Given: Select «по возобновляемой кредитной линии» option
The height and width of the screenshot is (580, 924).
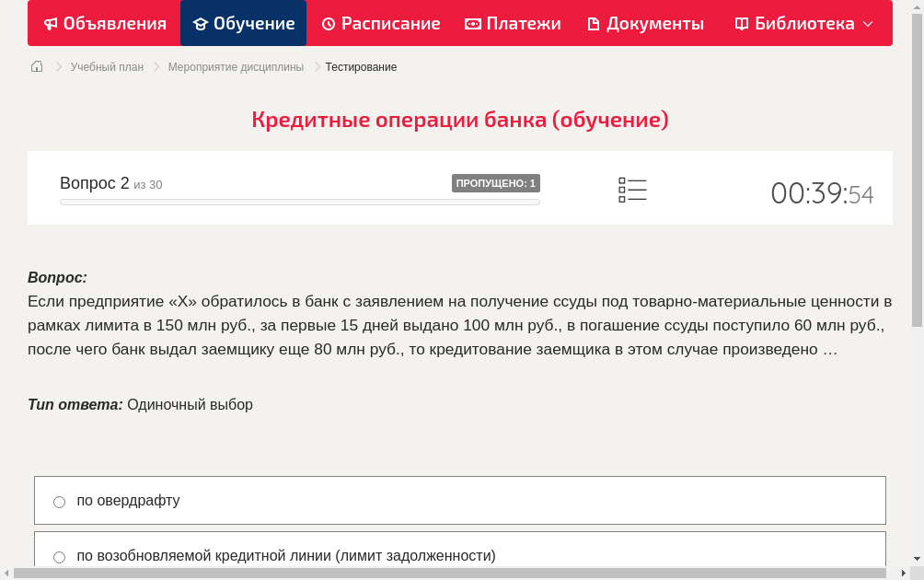Looking at the screenshot, I should 287,556.
